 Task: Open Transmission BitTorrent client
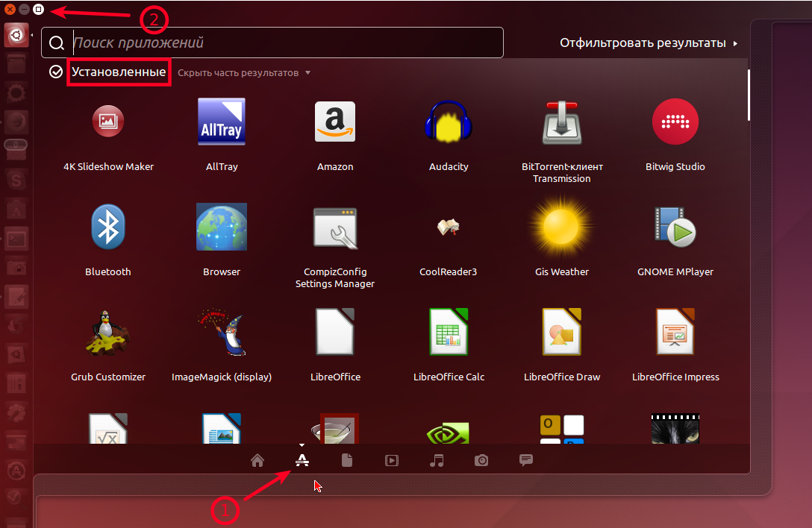coord(562,123)
